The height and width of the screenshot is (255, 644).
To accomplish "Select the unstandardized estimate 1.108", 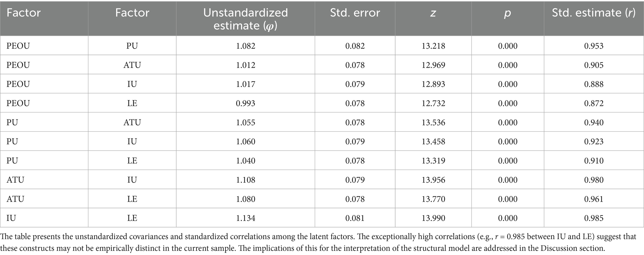I will pos(245,180).
